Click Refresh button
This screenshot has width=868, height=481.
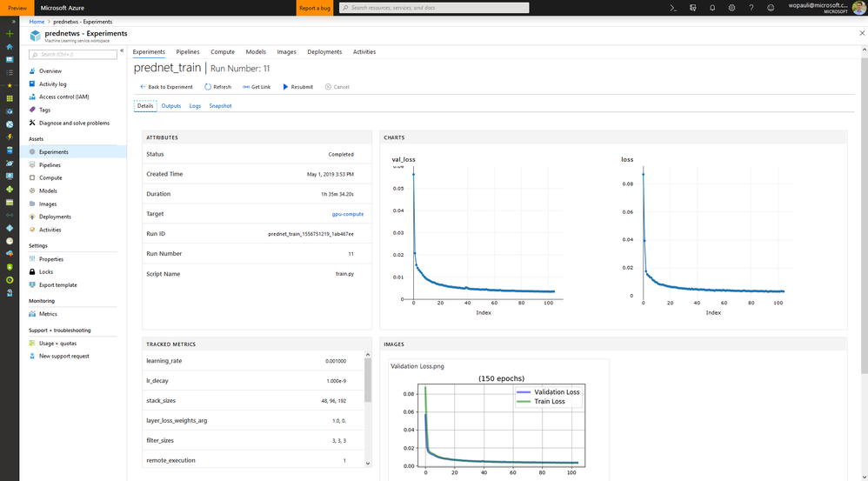[x=218, y=87]
